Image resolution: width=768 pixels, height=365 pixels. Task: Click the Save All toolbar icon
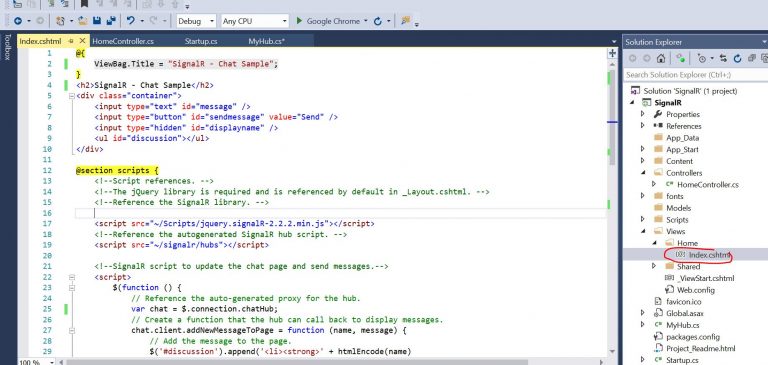[111, 21]
